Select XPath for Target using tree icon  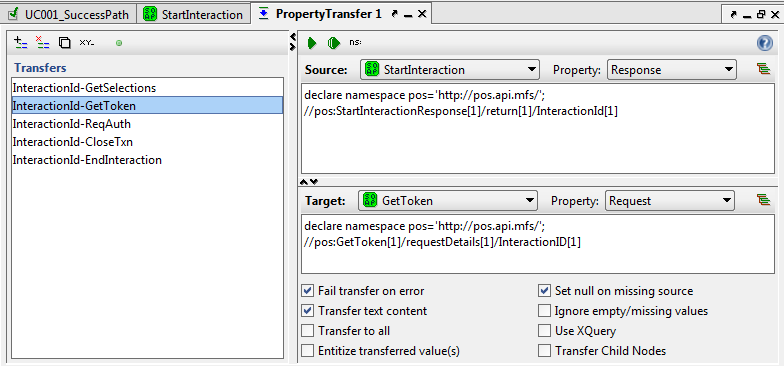tap(764, 200)
